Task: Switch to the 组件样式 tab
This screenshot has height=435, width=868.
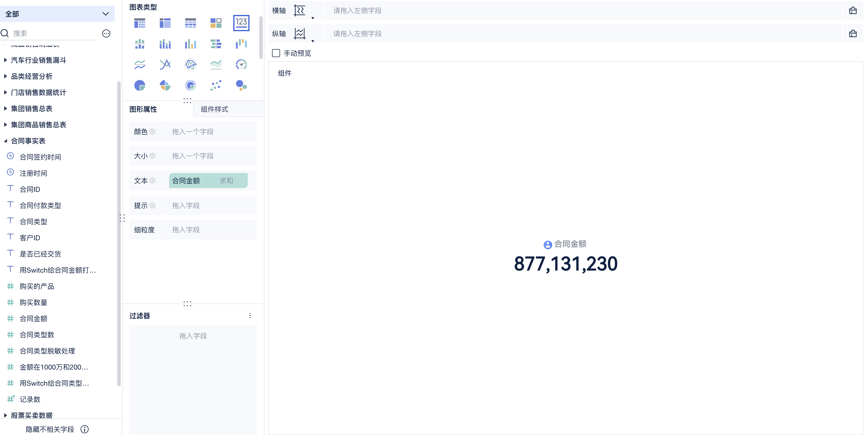Action: (214, 109)
